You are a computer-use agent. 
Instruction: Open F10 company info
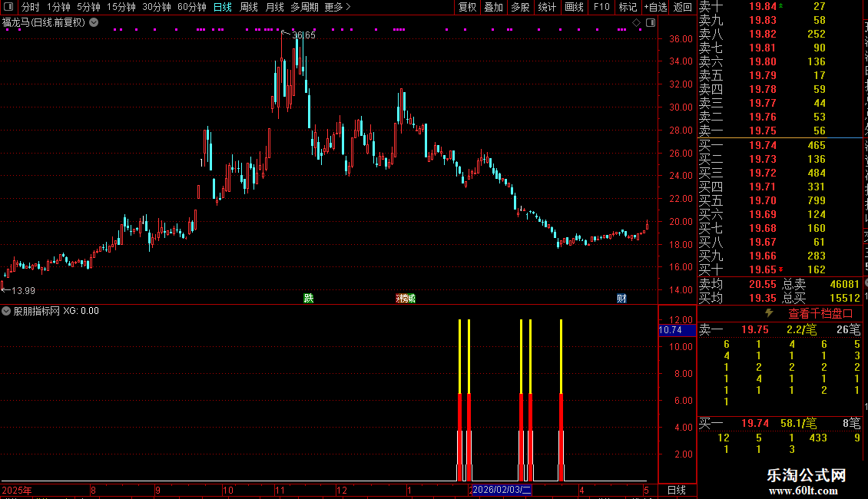pyautogui.click(x=601, y=7)
